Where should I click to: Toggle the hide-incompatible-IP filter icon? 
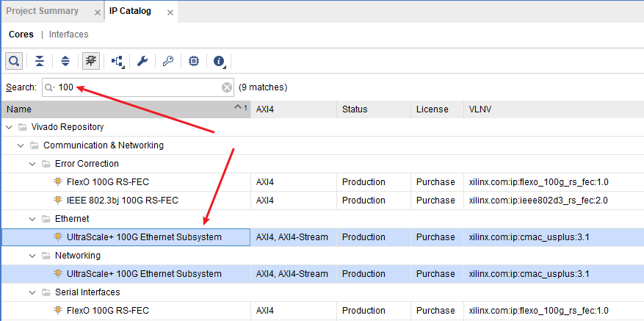[x=91, y=61]
